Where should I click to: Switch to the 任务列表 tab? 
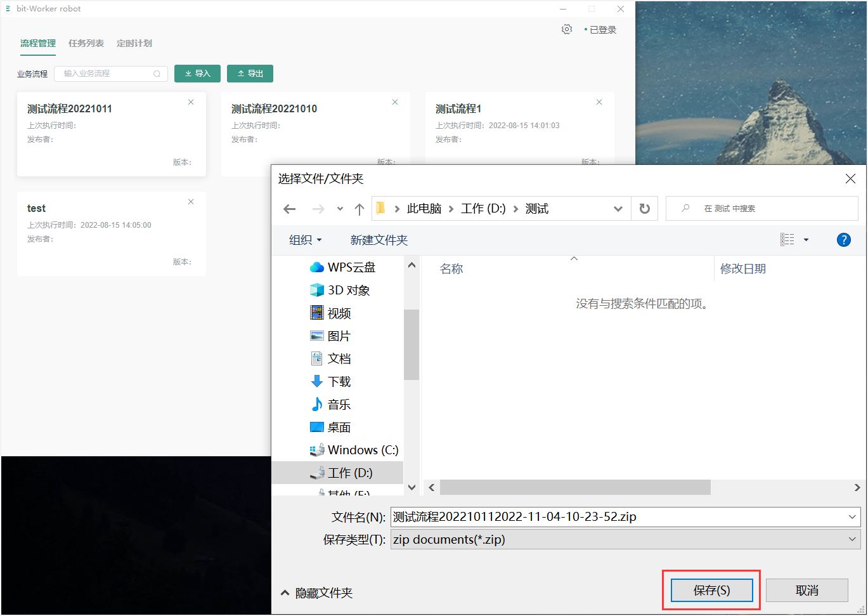point(86,43)
